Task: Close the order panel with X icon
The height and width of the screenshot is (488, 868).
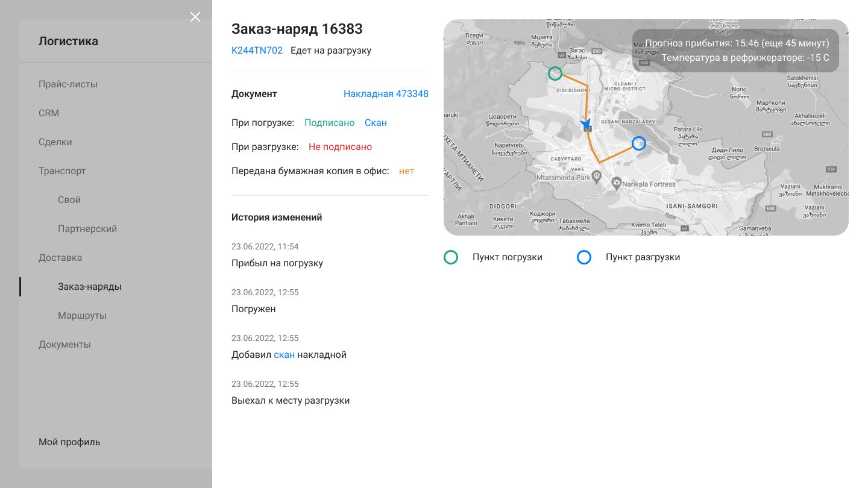Action: pos(195,17)
